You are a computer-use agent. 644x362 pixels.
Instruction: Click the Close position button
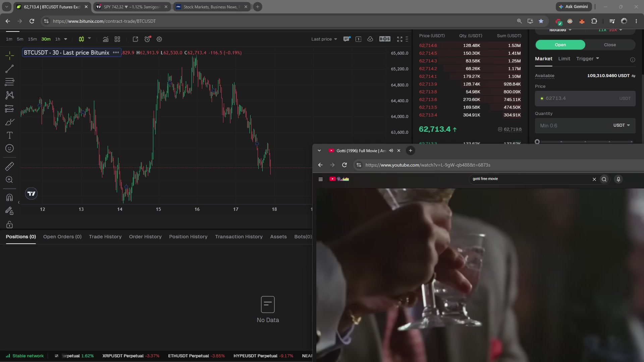[610, 45]
